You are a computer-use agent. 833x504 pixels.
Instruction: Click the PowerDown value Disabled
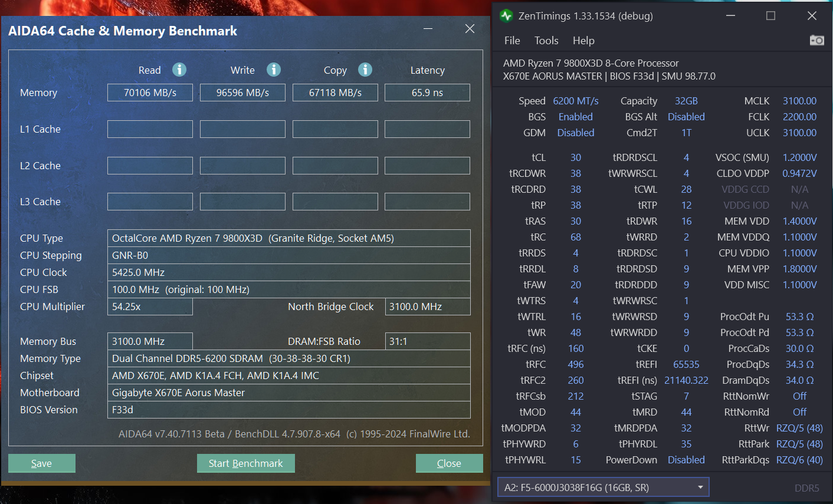click(686, 460)
